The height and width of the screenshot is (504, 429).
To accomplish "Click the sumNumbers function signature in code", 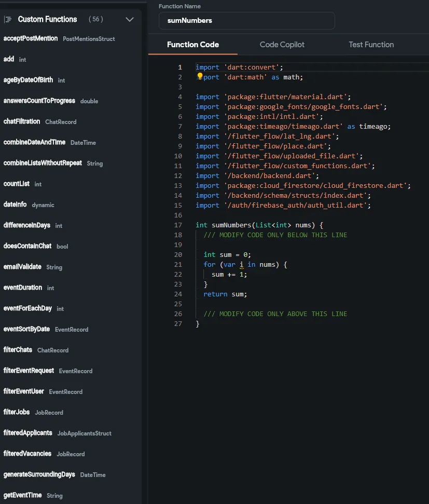I will (x=259, y=225).
